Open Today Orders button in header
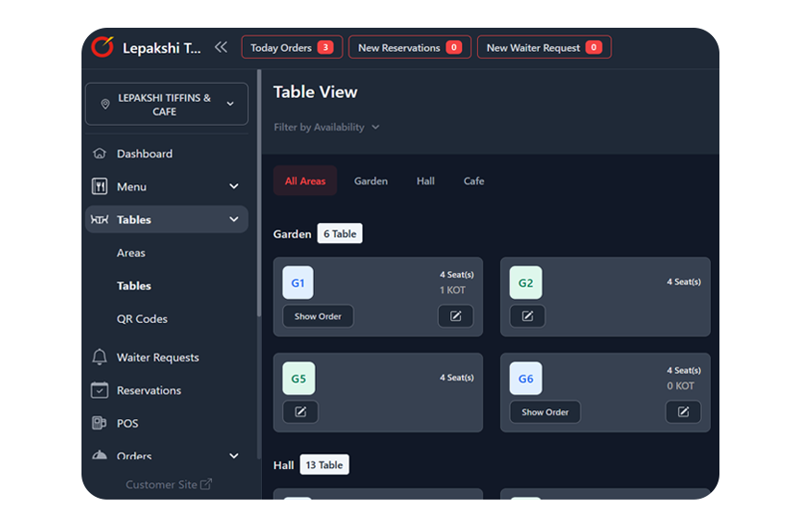Image resolution: width=800 pixels, height=532 pixels. (x=292, y=47)
